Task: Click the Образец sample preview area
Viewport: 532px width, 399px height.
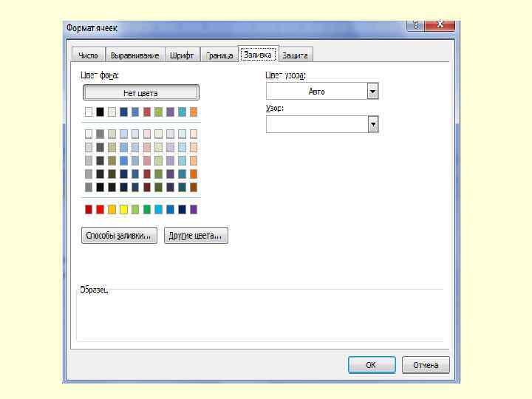Action: [260, 315]
